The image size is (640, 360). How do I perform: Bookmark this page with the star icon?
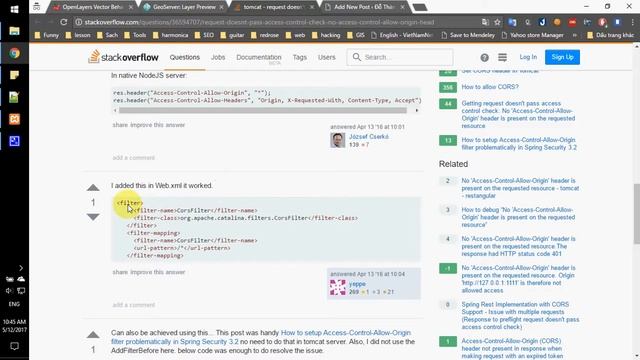point(497,22)
